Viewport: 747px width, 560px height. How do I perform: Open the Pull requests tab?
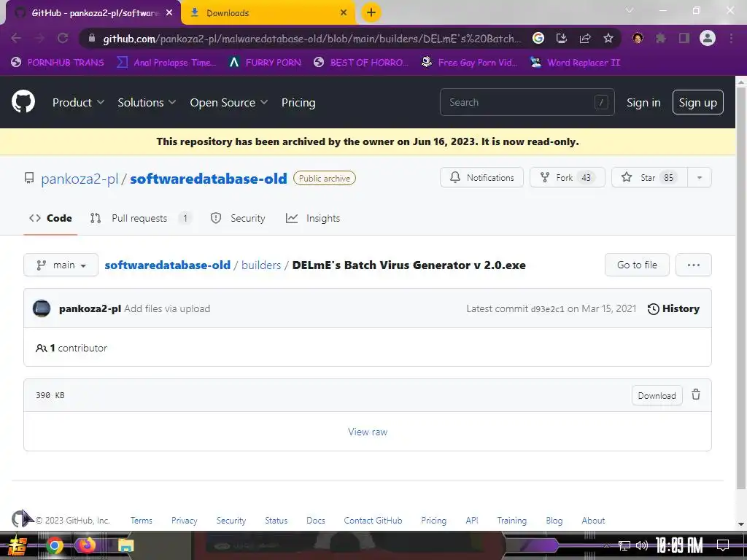[x=141, y=218]
